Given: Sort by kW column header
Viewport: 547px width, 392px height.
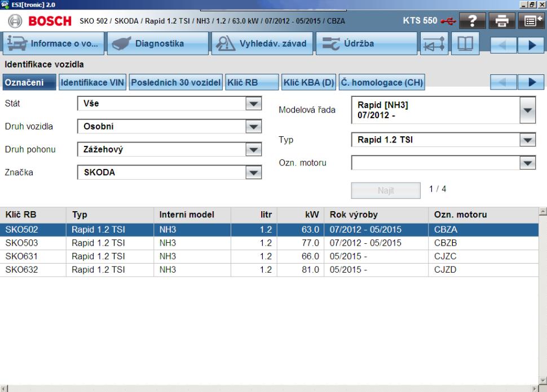Looking at the screenshot, I should [x=301, y=215].
